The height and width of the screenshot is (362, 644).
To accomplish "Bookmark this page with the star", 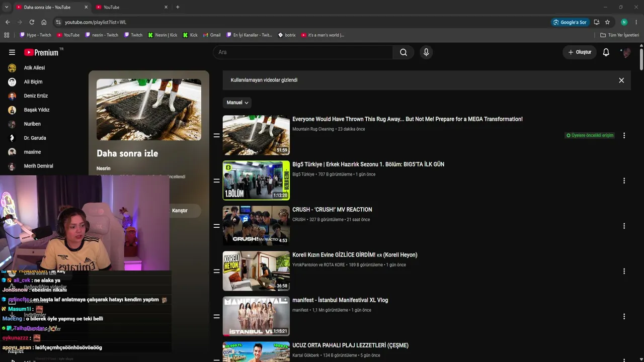I will [607, 22].
